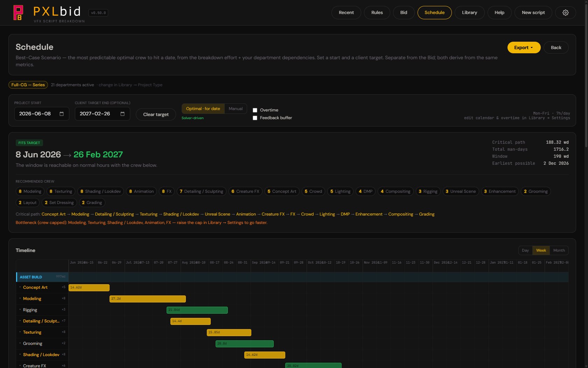Enable the Overtime checkbox
This screenshot has width=588, height=368.
[255, 110]
